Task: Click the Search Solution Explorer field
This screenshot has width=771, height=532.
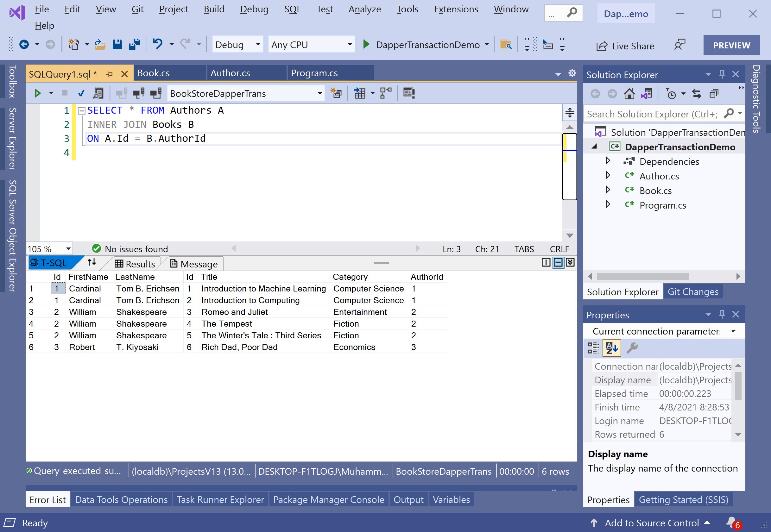Action: click(x=652, y=114)
